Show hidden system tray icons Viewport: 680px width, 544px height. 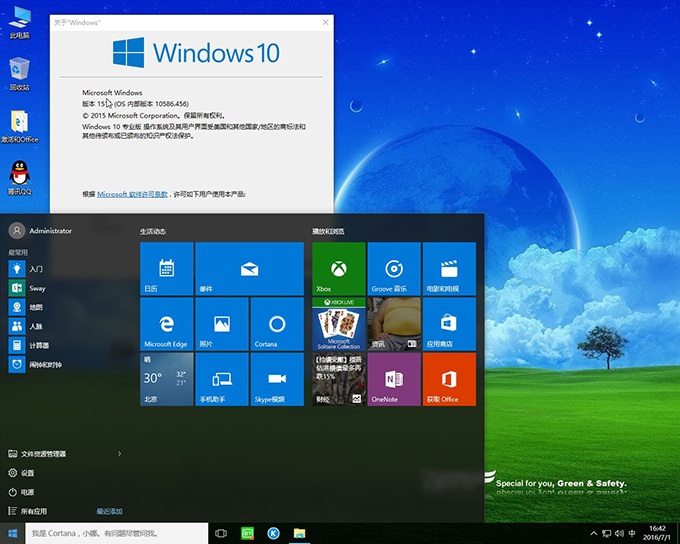pos(593,534)
